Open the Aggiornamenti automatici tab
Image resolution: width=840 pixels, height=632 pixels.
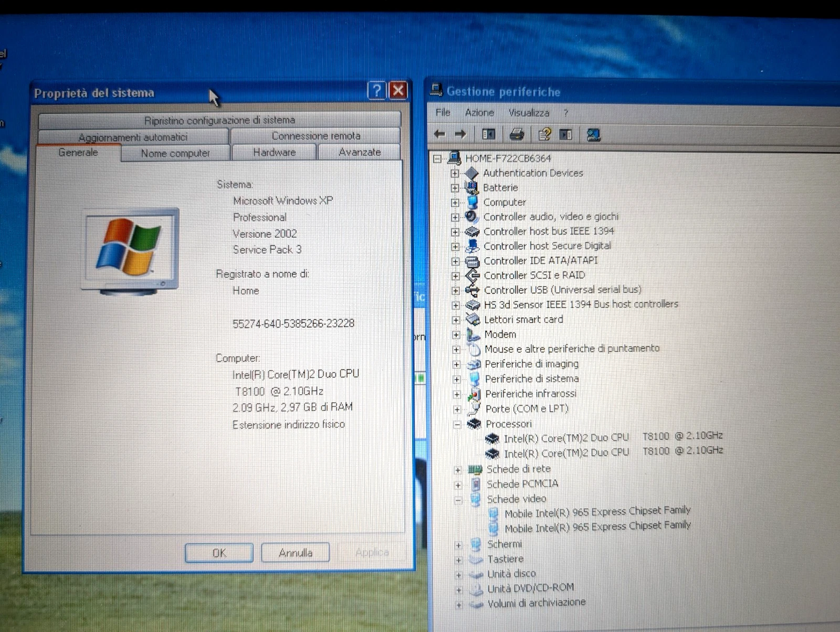[133, 137]
